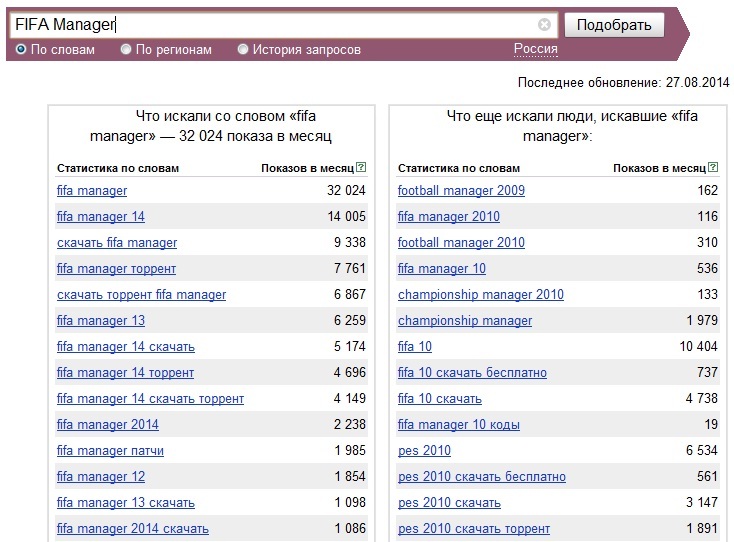734x542 pixels.
Task: Open the 'fifa 10' link
Action: tap(415, 347)
